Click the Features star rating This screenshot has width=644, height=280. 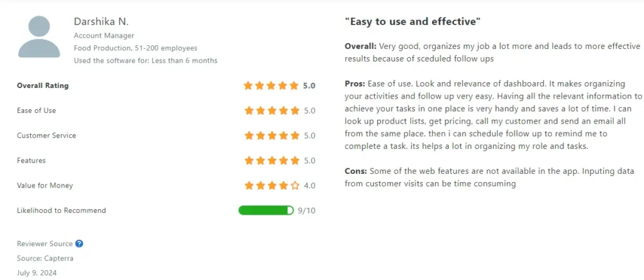(x=271, y=161)
